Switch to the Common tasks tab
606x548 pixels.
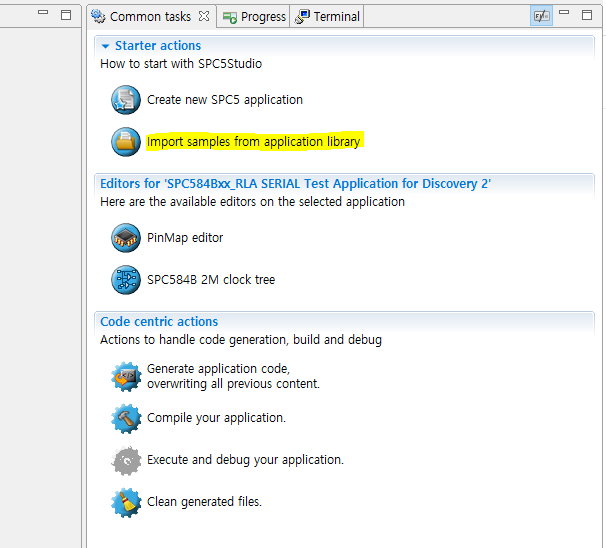click(x=150, y=17)
